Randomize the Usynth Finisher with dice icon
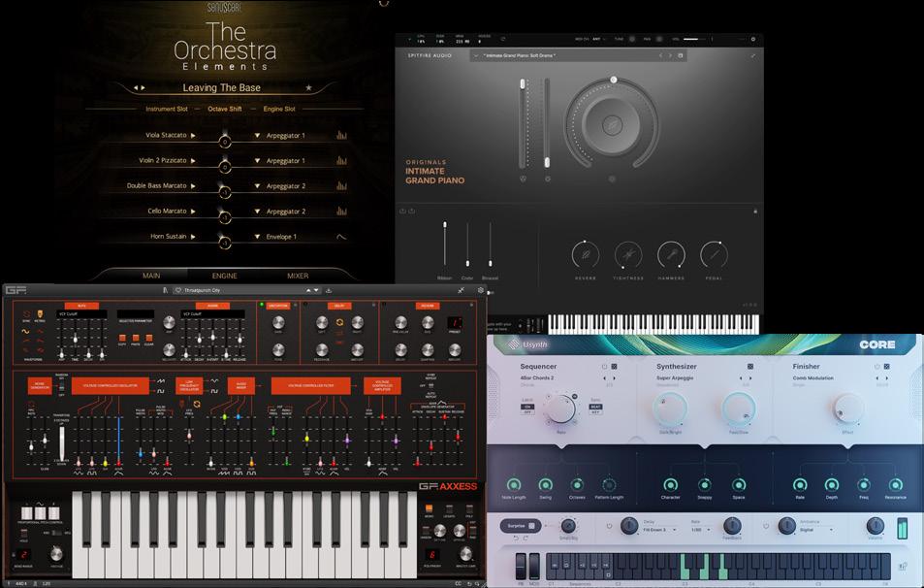This screenshot has width=924, height=588. 886,366
